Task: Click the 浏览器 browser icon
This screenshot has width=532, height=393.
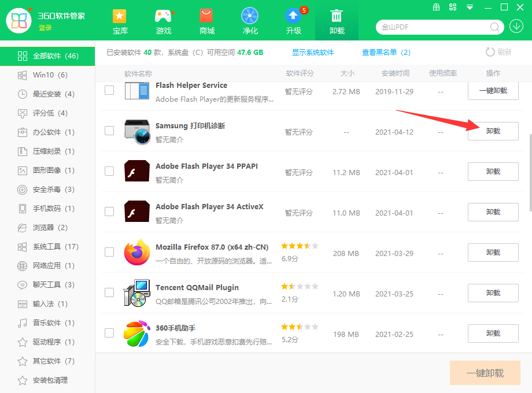Action: click(22, 228)
